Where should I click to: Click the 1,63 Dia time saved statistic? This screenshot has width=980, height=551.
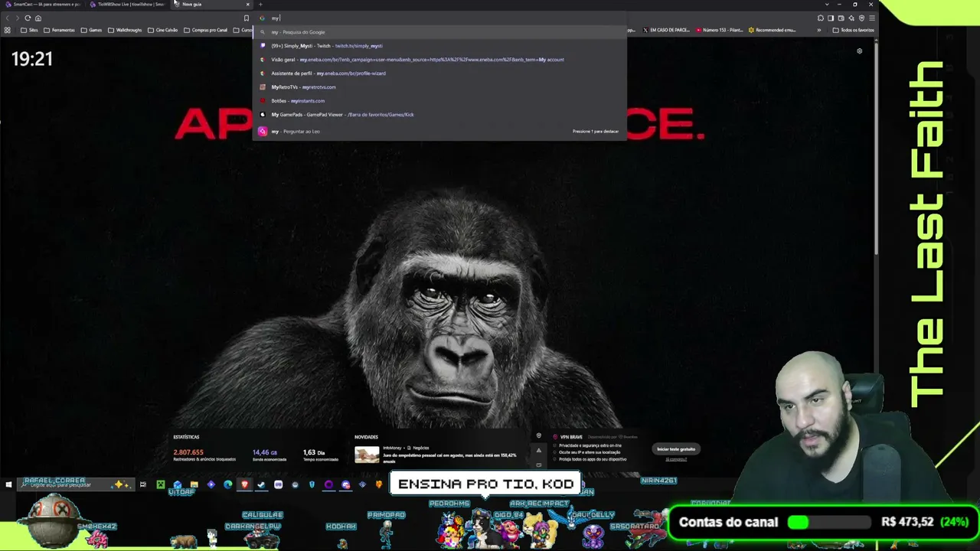315,452
